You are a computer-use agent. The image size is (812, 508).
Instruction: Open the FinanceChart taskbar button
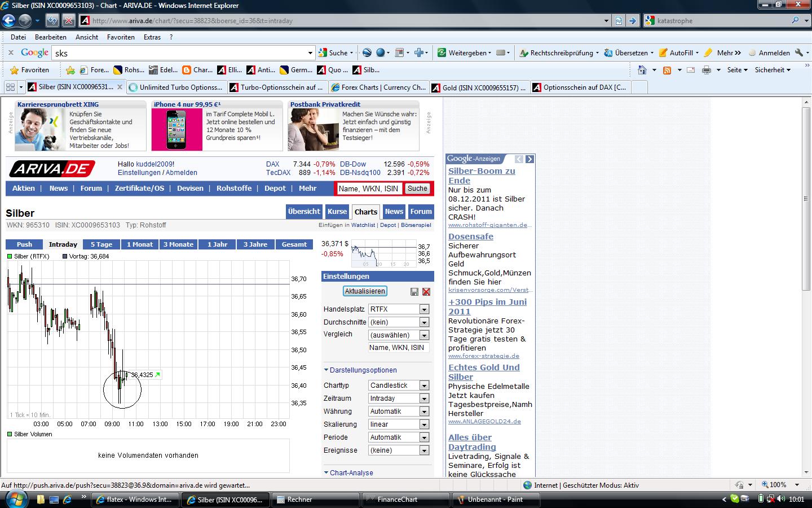406,500
